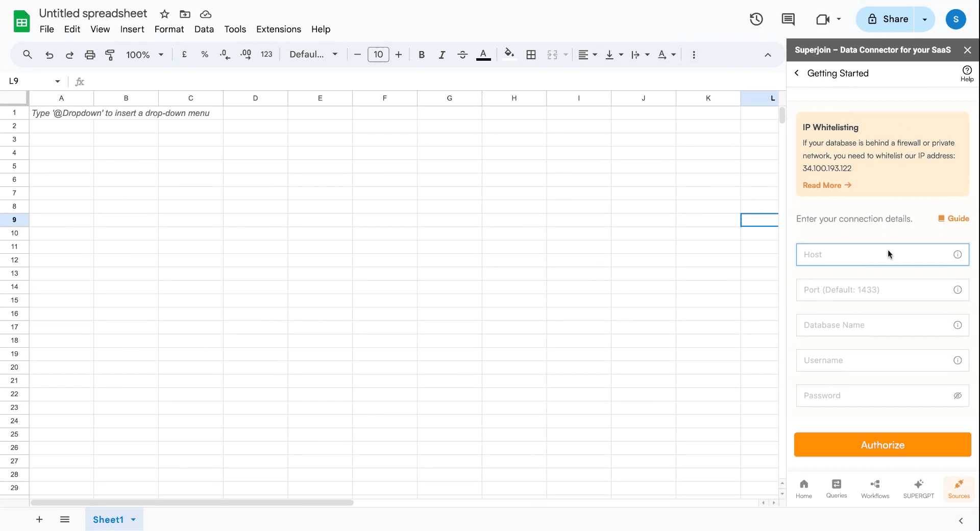The width and height of the screenshot is (980, 531).
Task: Undo the last action
Action: coord(49,55)
